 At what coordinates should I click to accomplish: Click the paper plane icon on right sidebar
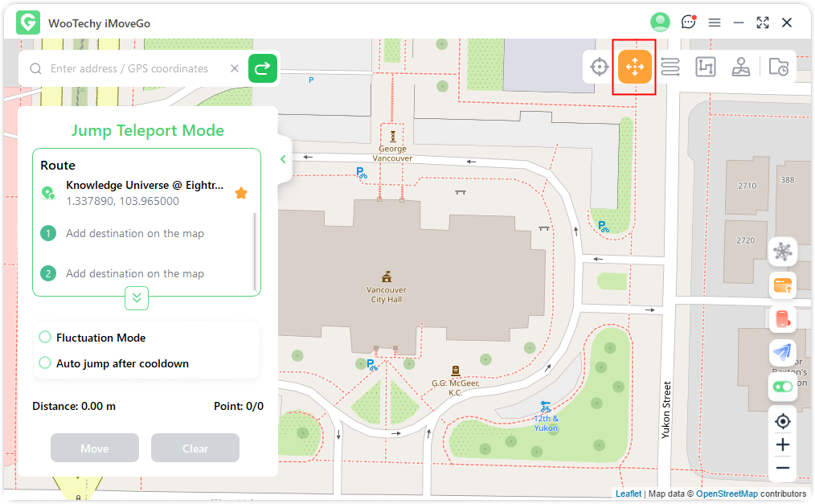(782, 351)
